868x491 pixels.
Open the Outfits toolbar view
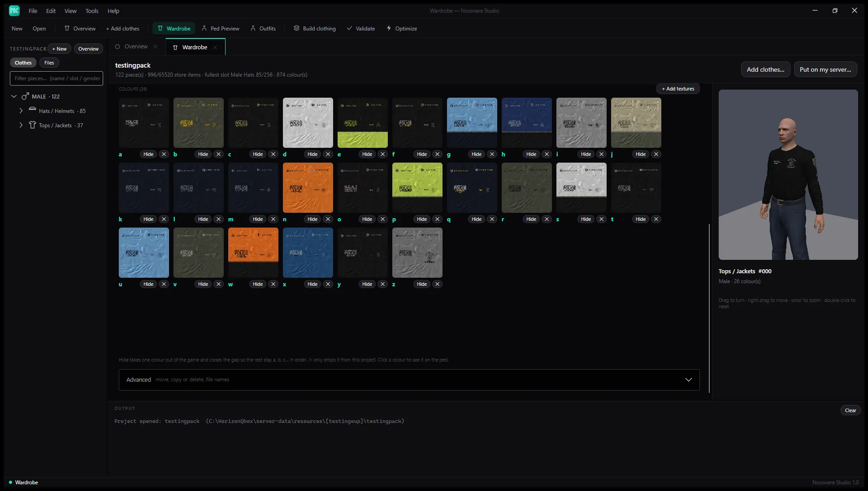point(263,28)
